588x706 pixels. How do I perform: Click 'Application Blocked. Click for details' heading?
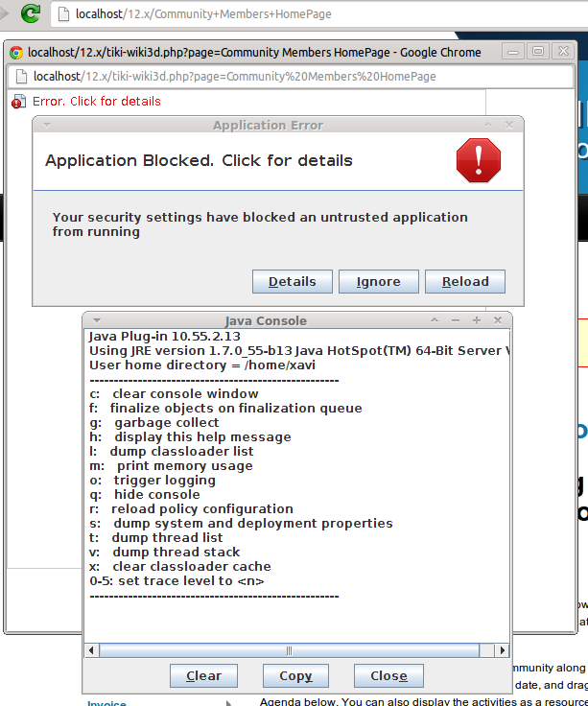(199, 161)
